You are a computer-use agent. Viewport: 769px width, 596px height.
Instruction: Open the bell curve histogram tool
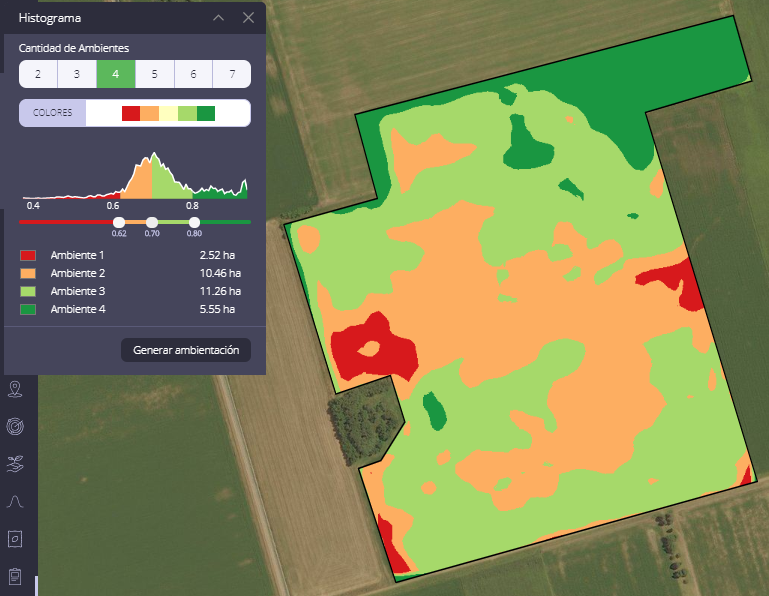pyautogui.click(x=15, y=501)
